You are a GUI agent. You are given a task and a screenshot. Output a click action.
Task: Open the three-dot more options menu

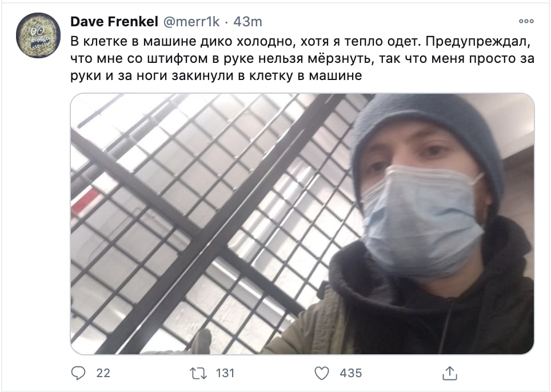pyautogui.click(x=526, y=21)
